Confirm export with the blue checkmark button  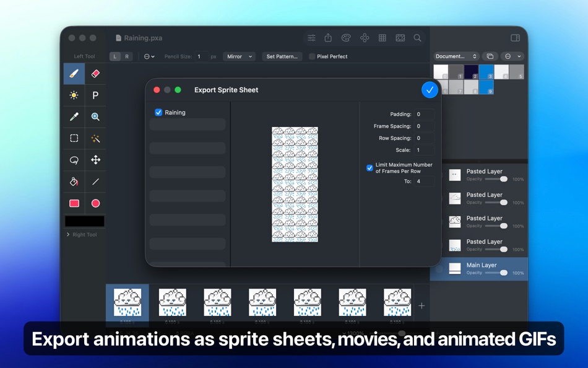pyautogui.click(x=430, y=90)
